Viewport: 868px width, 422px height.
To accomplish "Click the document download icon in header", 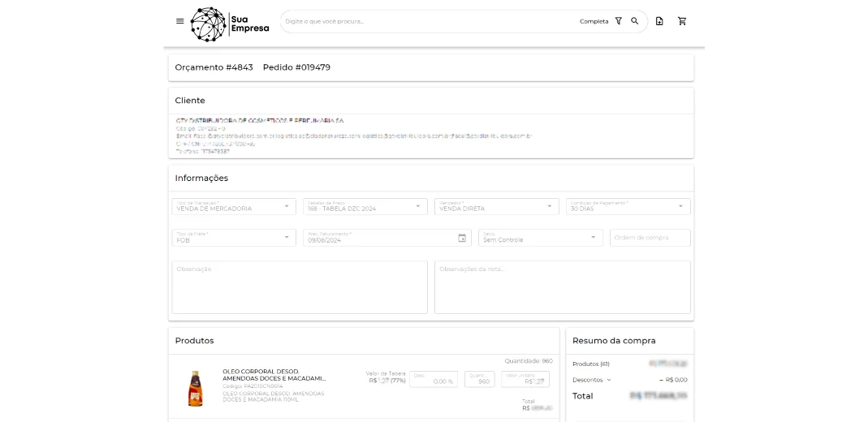I will [x=659, y=21].
